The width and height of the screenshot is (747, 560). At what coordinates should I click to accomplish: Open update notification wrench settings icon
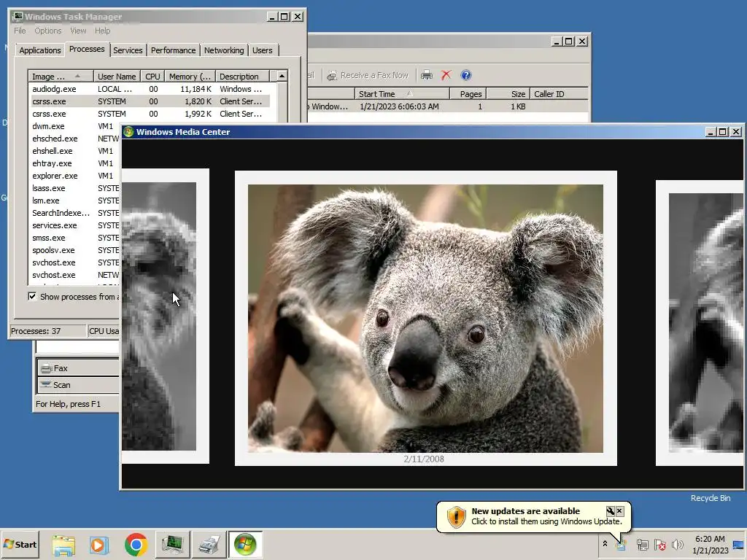tap(611, 511)
